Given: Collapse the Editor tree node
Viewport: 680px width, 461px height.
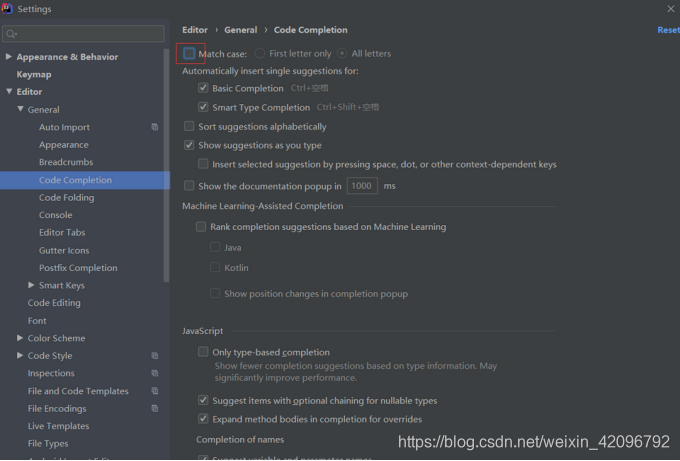Looking at the screenshot, I should pos(9,92).
